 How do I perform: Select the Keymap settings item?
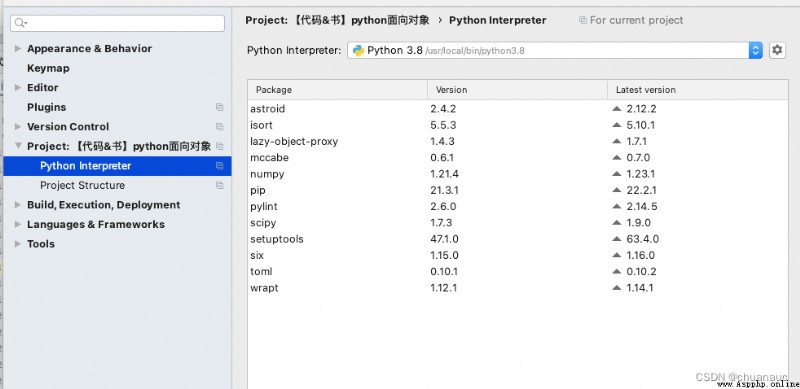(x=48, y=68)
